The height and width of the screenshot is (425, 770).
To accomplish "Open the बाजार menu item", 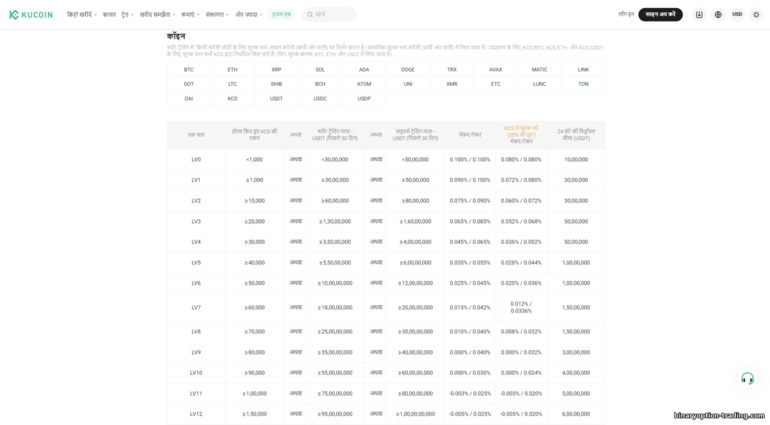I will pyautogui.click(x=109, y=15).
